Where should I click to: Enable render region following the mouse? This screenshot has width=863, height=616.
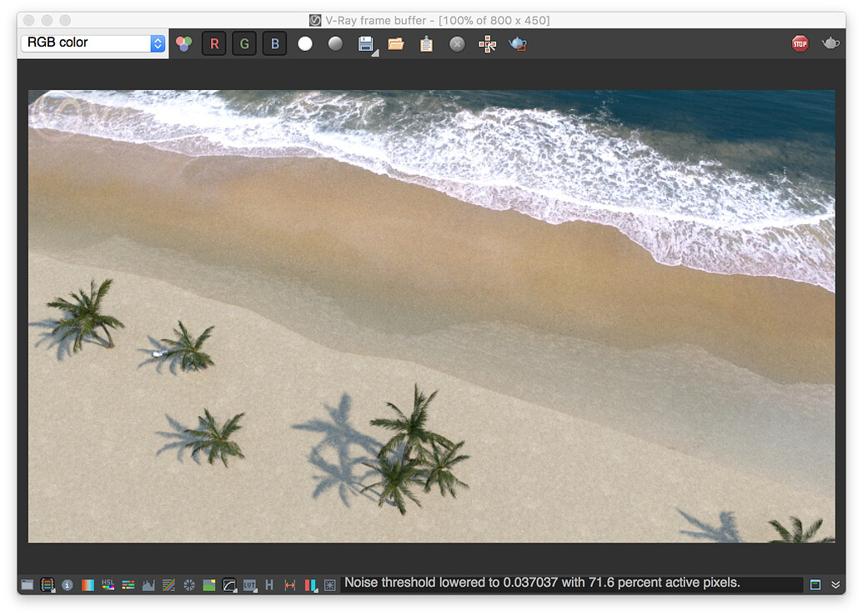click(x=488, y=43)
